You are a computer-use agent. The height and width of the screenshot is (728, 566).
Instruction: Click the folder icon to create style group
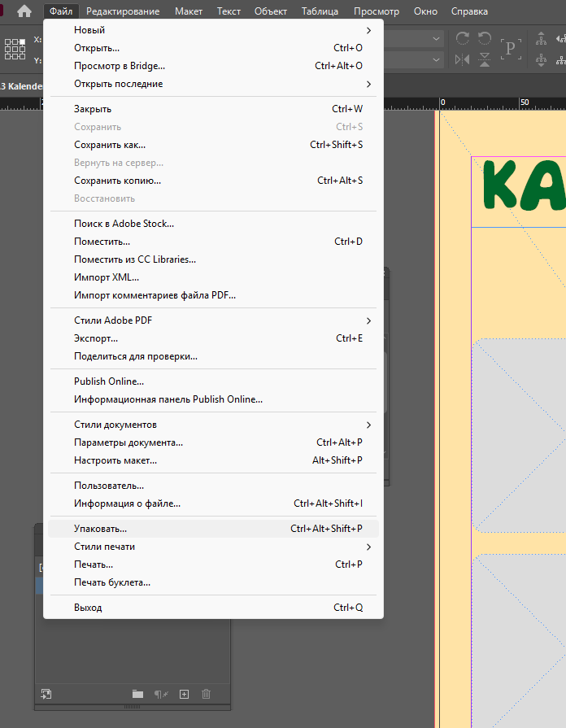pos(137,694)
